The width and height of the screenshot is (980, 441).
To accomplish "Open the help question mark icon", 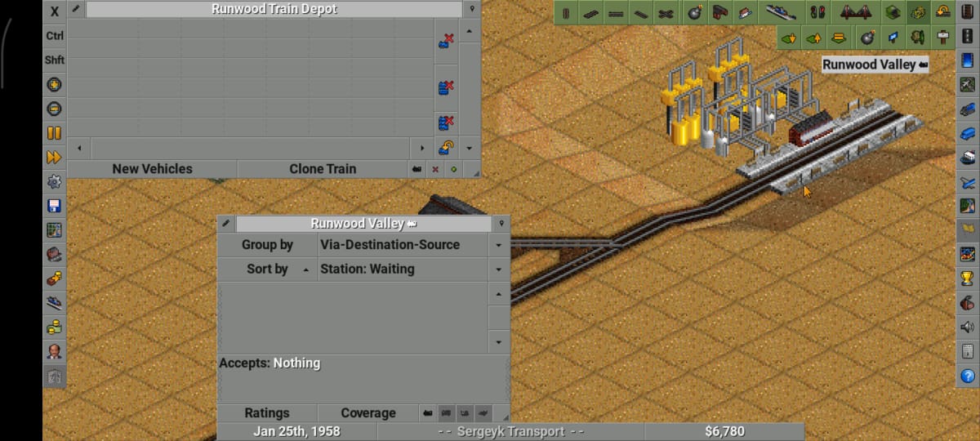I will [968, 376].
